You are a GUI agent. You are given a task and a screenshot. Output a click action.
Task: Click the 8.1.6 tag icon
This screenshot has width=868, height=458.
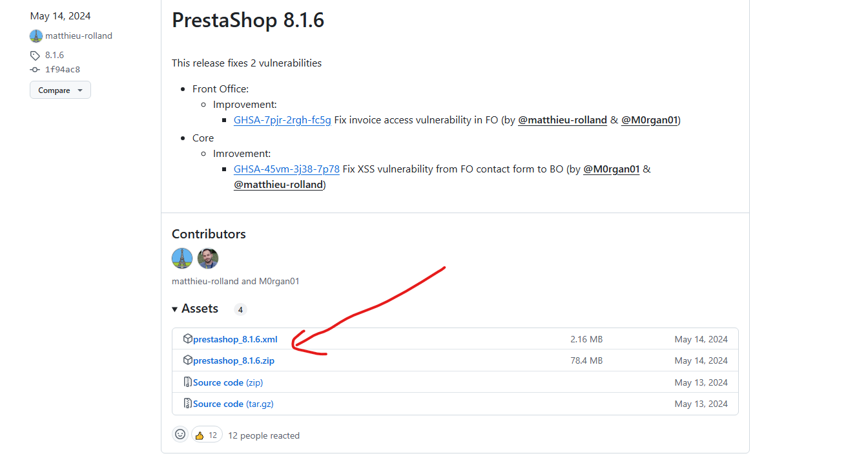pos(35,56)
